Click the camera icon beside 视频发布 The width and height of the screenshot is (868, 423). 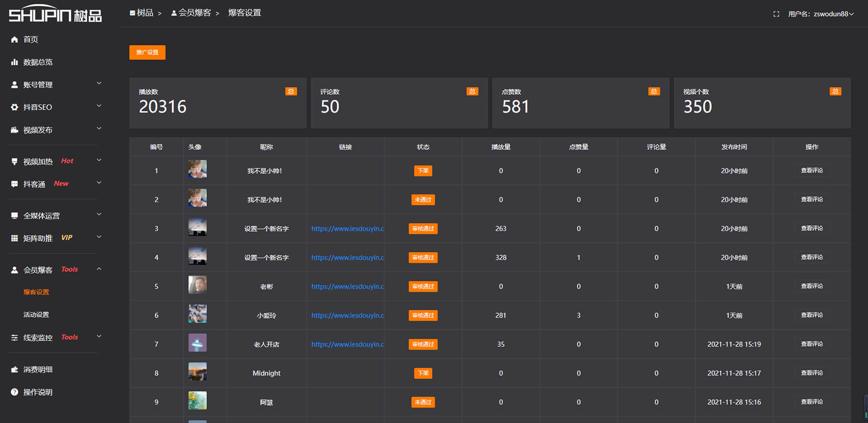[14, 130]
